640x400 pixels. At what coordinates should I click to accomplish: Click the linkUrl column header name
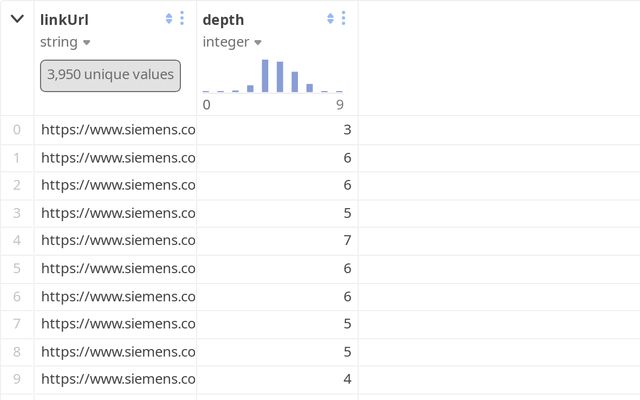coord(65,20)
